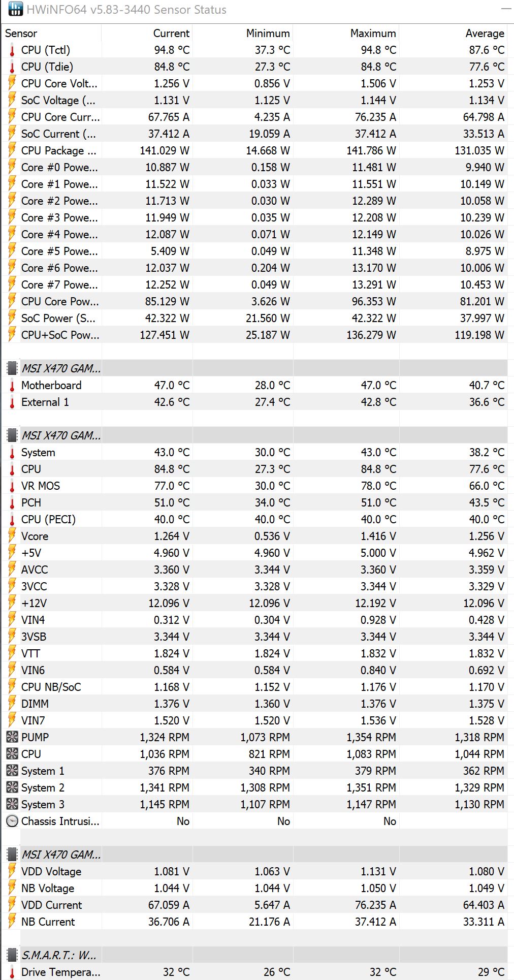Click the fan icon beside PUMP
This screenshot has width=514, height=980.
12,737
